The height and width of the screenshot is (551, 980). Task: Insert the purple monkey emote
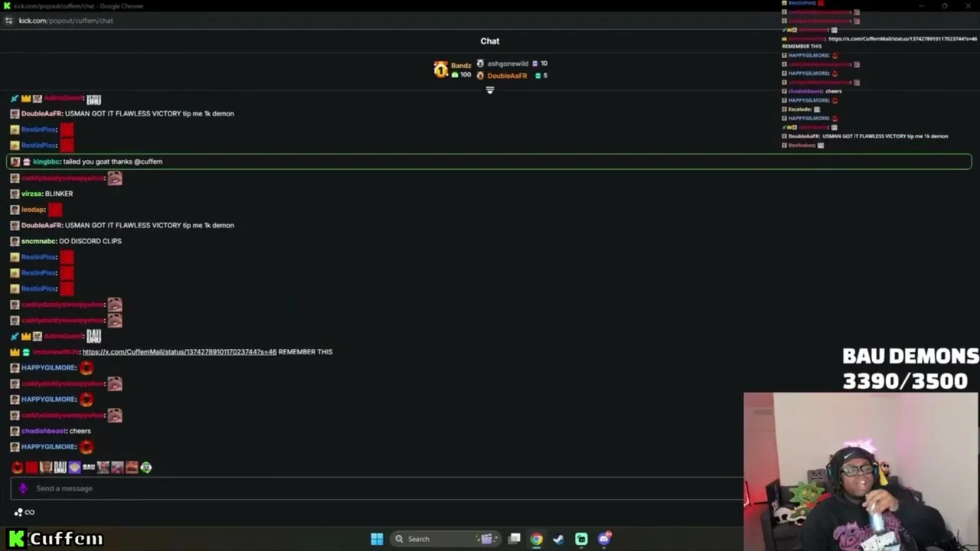pyautogui.click(x=74, y=468)
